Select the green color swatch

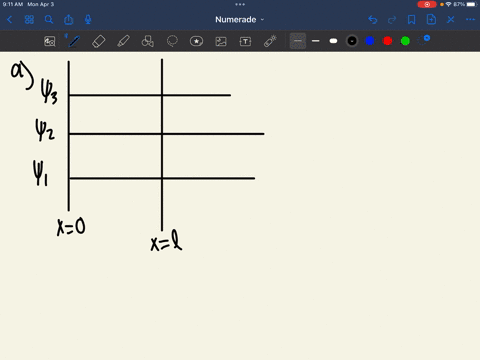(405, 41)
